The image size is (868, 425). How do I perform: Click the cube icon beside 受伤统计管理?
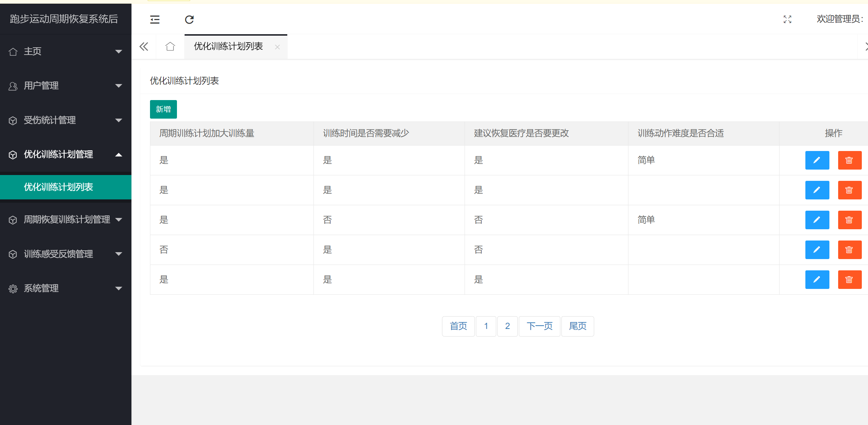pyautogui.click(x=13, y=120)
